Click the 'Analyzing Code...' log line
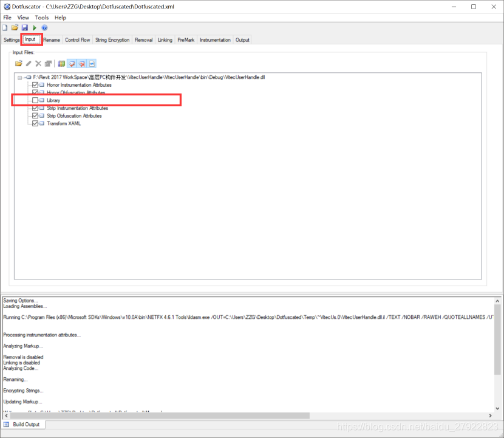This screenshot has width=504, height=438. 21,369
